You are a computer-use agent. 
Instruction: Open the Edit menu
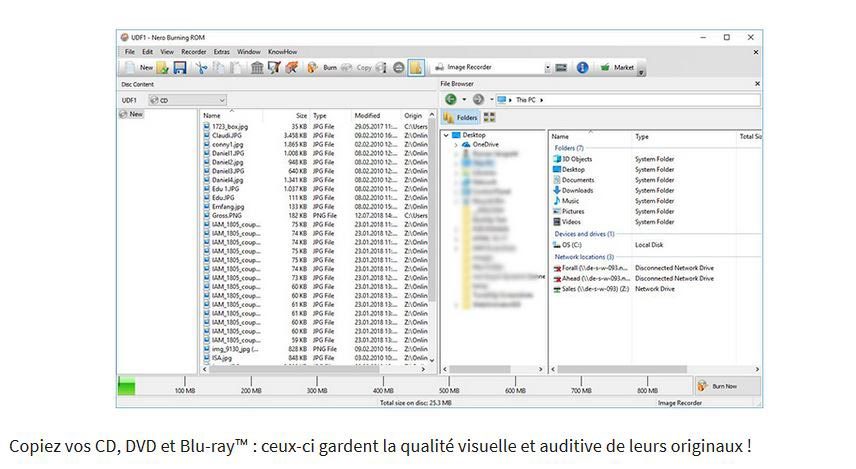147,52
